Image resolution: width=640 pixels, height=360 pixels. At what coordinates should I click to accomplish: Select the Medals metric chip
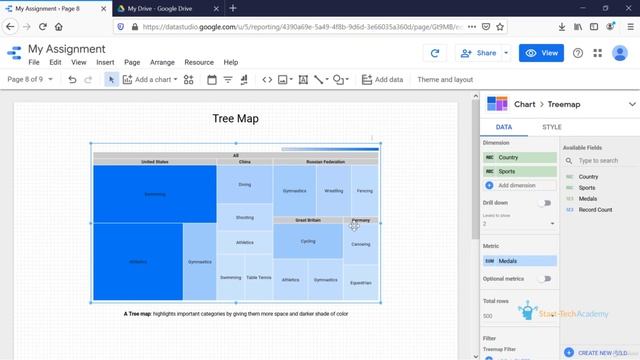coord(520,261)
